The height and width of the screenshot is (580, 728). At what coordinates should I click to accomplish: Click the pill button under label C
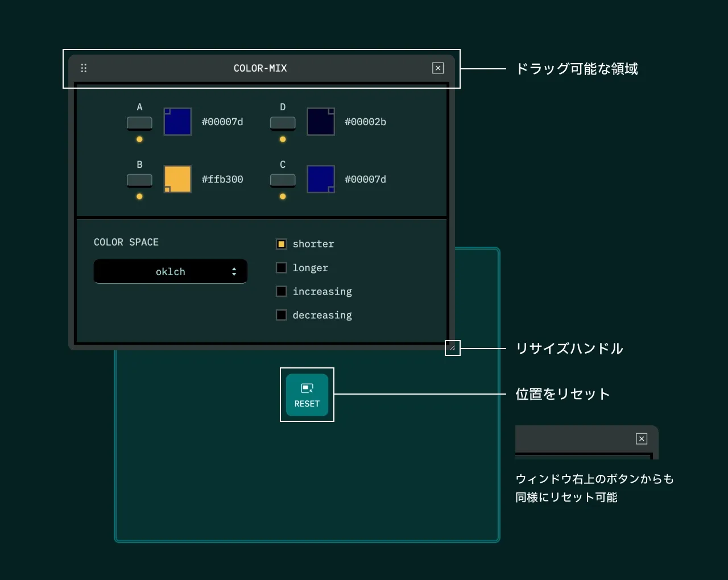pyautogui.click(x=283, y=180)
